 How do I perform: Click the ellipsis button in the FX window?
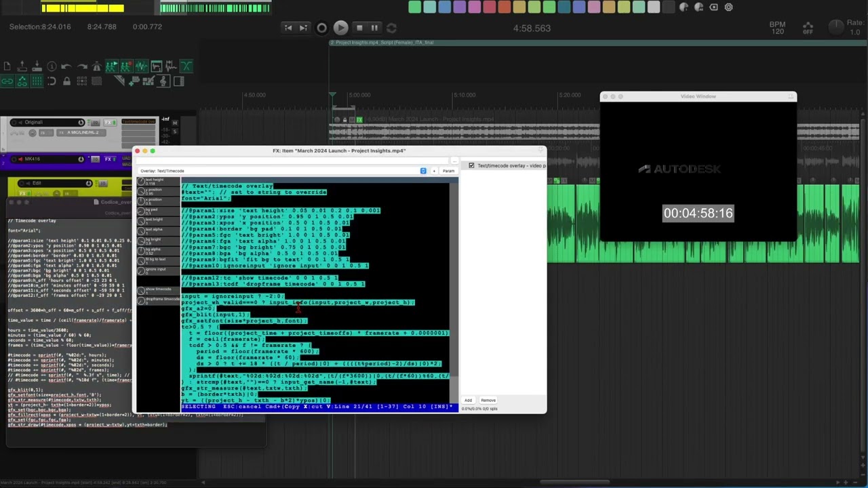tap(454, 161)
